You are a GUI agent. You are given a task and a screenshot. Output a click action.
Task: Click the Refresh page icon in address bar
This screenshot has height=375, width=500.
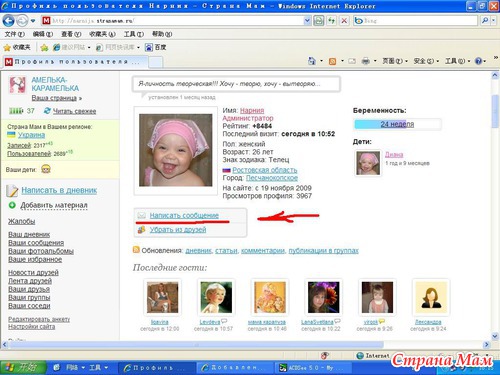(331, 21)
